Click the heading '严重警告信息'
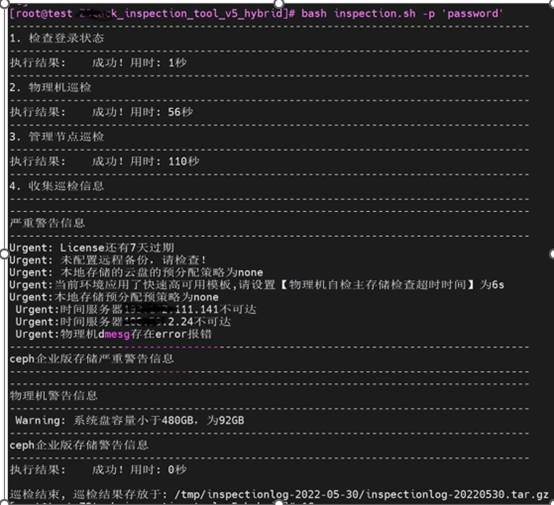The width and height of the screenshot is (554, 505). [47, 223]
